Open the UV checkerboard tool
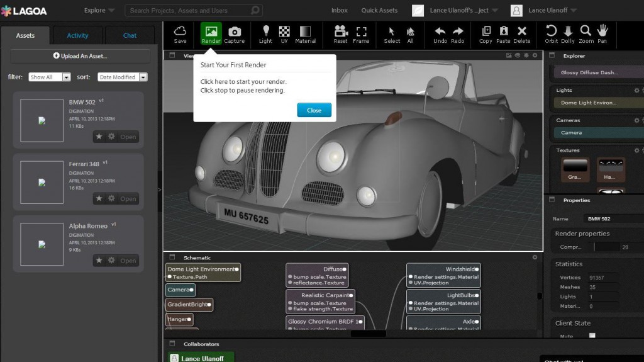 284,34
